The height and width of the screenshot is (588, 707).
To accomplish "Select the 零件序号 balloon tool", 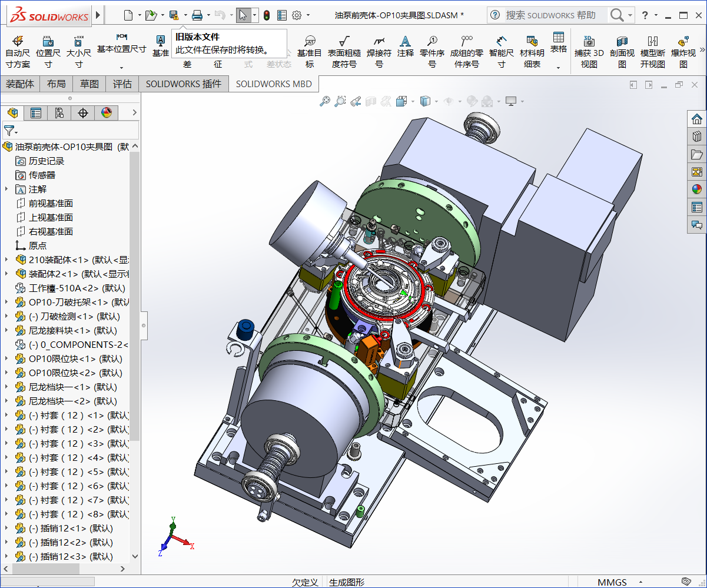I will click(432, 52).
